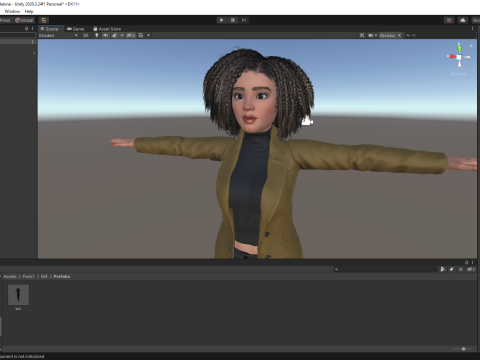The image size is (480, 360).
Task: Click the Scene view search field
Action: 440,35
